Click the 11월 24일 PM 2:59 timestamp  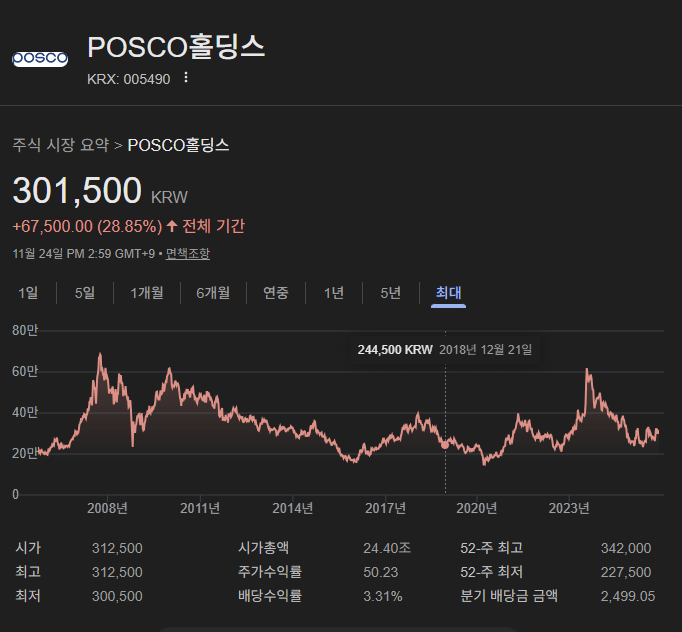pyautogui.click(x=84, y=253)
